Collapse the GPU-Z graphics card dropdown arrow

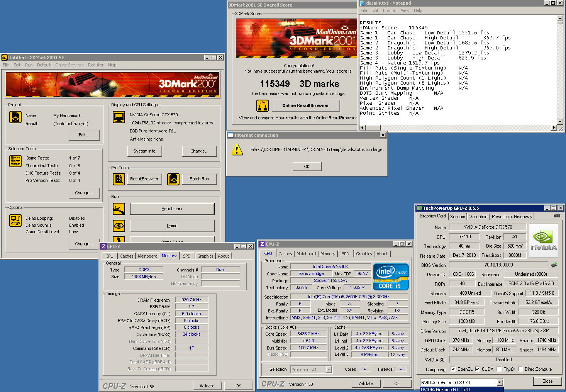[x=500, y=382]
